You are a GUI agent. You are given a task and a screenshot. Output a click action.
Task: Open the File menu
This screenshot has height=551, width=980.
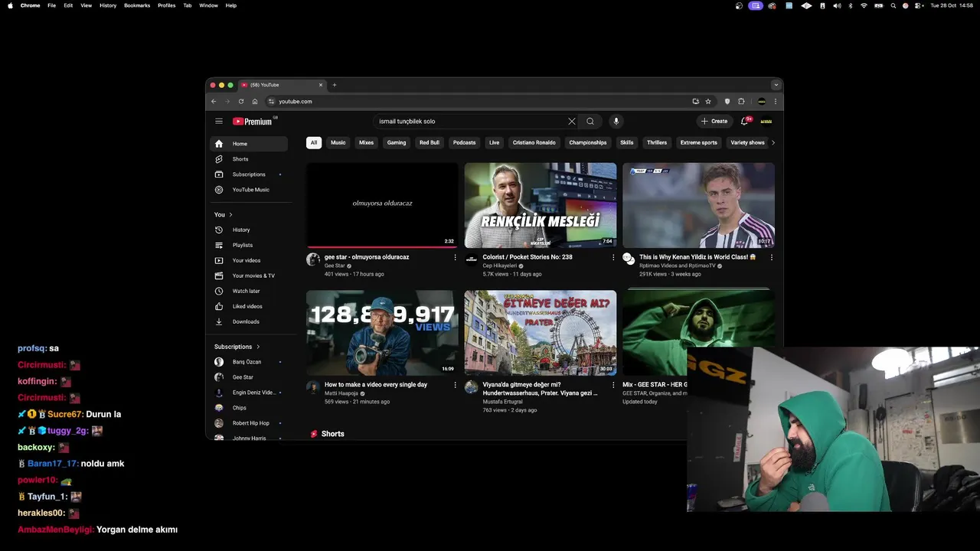pyautogui.click(x=51, y=5)
